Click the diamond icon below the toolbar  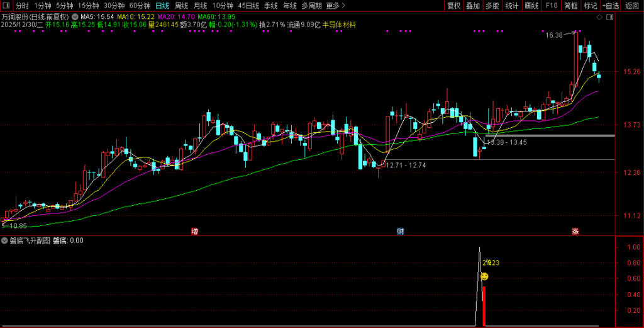tap(599, 16)
